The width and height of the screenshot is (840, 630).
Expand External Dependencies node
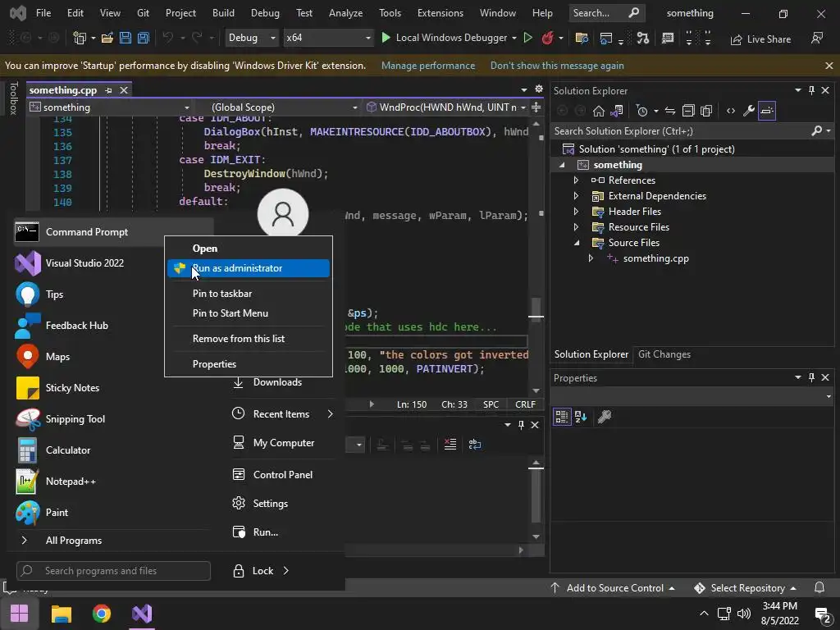pyautogui.click(x=576, y=196)
